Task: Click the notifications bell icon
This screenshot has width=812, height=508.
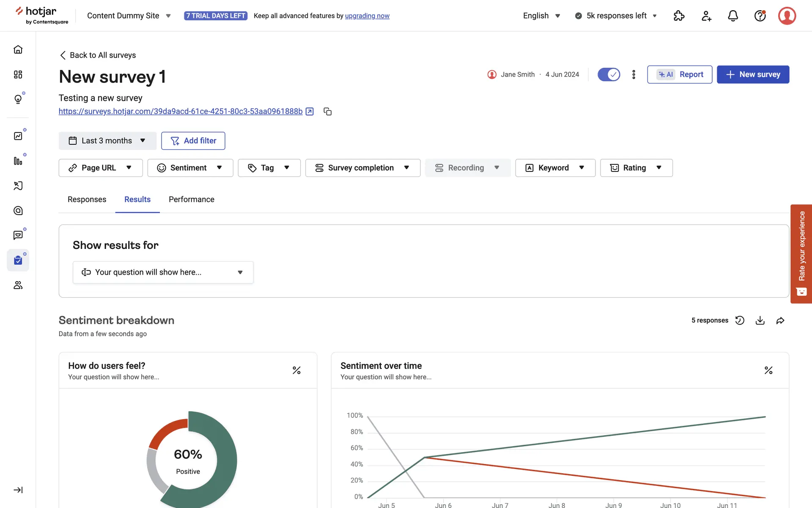Action: pyautogui.click(x=733, y=16)
